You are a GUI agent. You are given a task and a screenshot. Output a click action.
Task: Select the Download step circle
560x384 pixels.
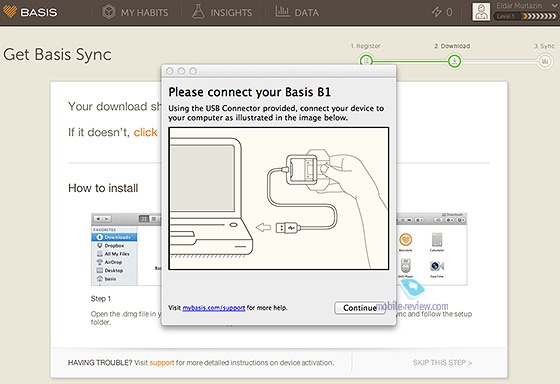(x=454, y=61)
